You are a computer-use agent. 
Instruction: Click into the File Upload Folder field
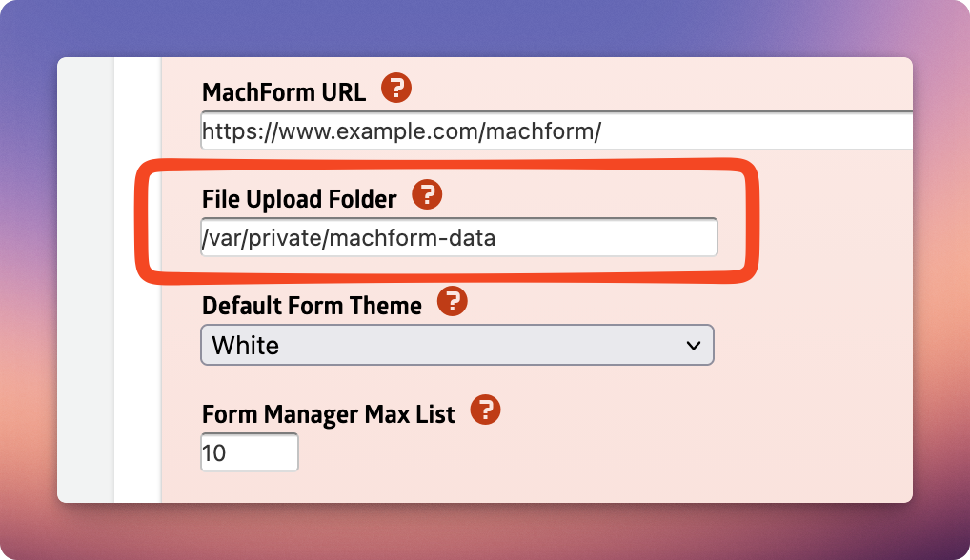point(459,237)
